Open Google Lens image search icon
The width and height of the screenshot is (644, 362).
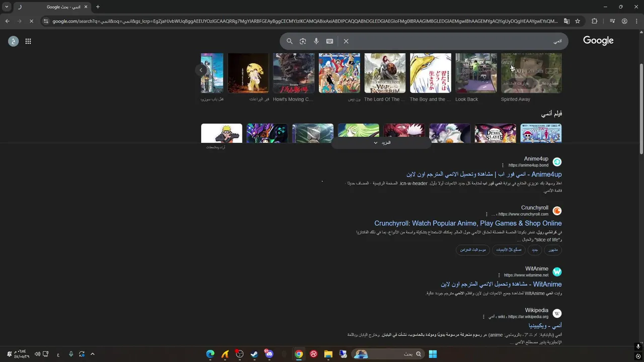[x=303, y=41]
